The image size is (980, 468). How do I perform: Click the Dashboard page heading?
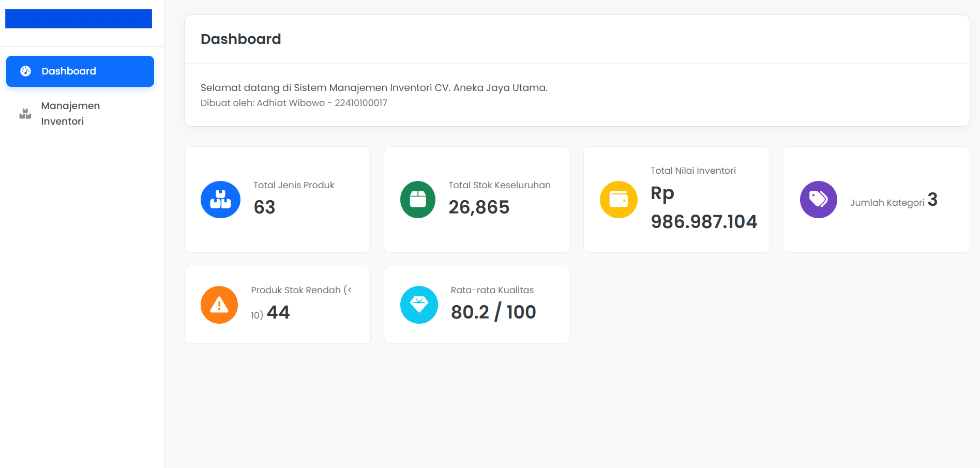241,39
